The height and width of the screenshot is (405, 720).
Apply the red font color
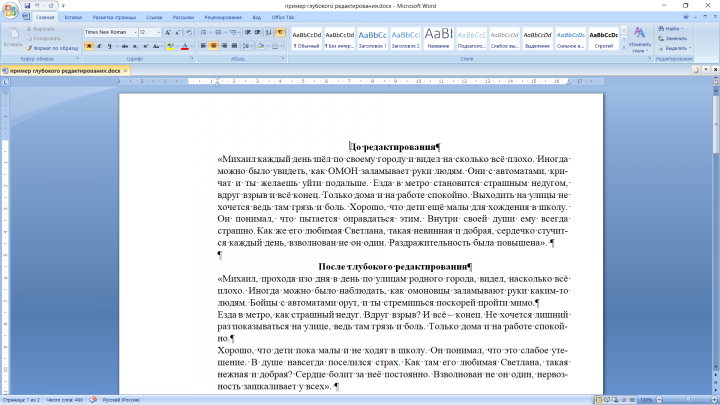click(185, 46)
